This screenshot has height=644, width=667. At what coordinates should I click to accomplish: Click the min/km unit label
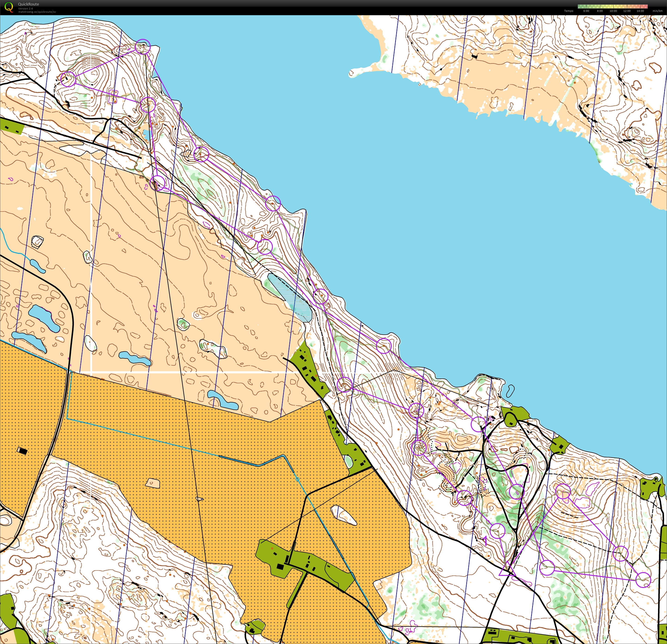coord(658,11)
